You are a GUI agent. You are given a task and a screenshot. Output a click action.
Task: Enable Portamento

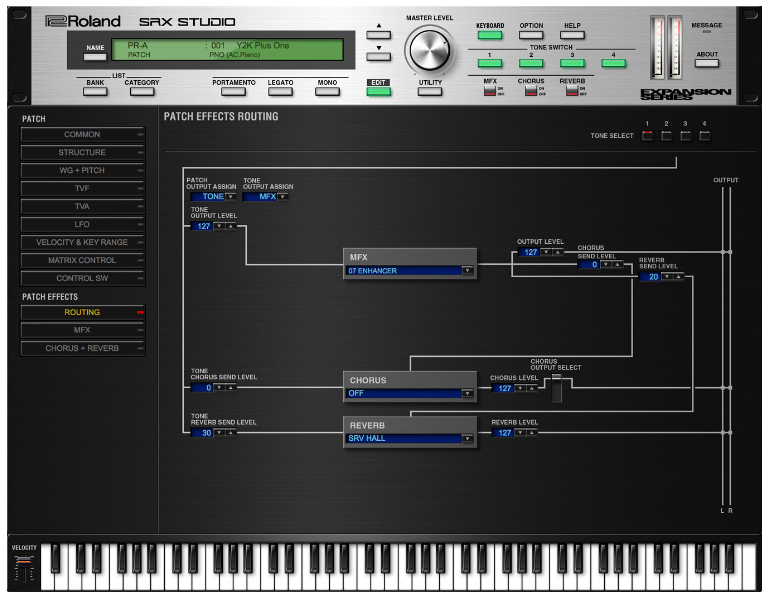(233, 91)
